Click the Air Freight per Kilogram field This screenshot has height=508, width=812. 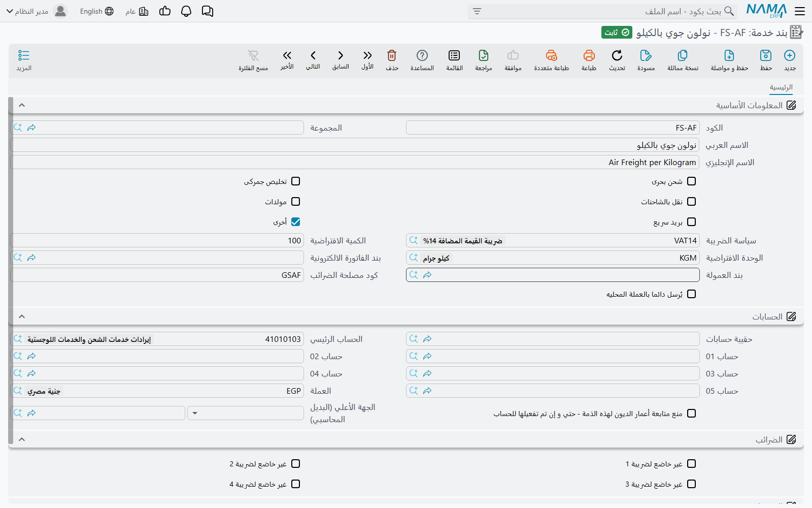355,162
